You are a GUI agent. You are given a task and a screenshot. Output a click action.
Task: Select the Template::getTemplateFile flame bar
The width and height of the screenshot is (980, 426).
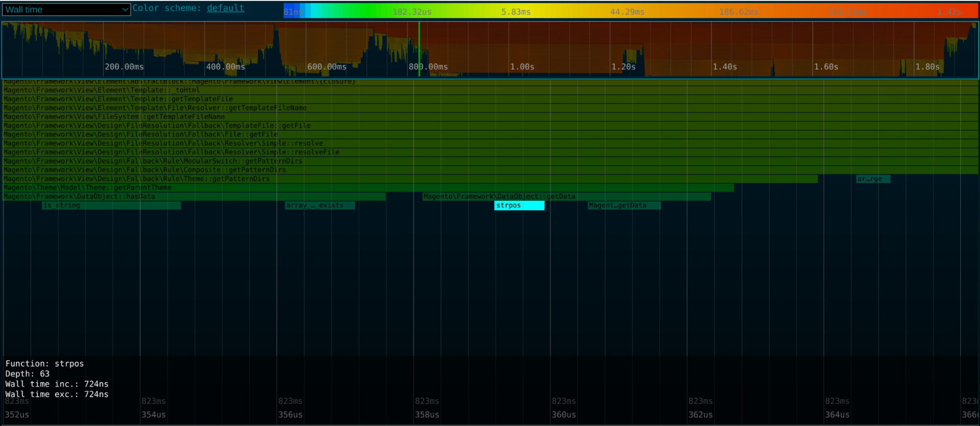point(490,99)
